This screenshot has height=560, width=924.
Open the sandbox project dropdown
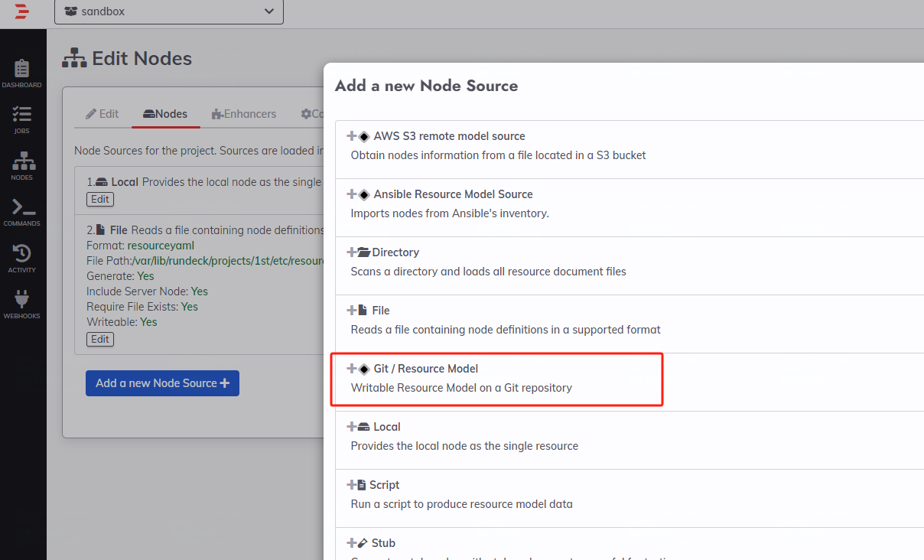[169, 11]
